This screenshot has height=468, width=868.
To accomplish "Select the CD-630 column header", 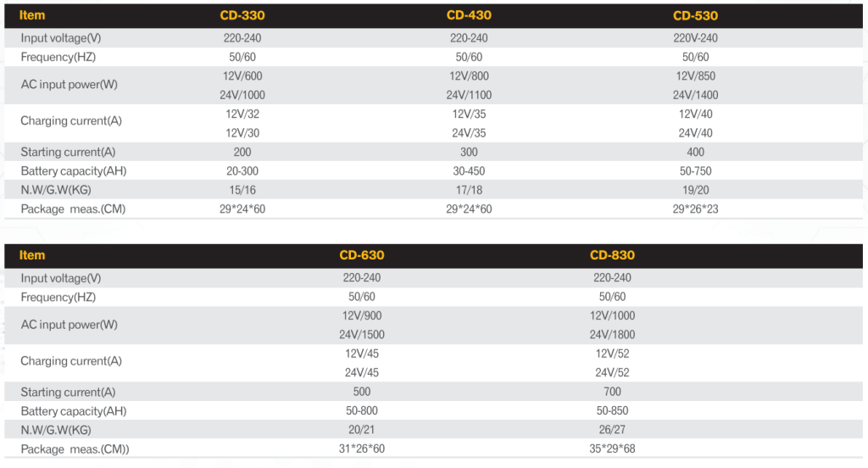I will coord(362,255).
